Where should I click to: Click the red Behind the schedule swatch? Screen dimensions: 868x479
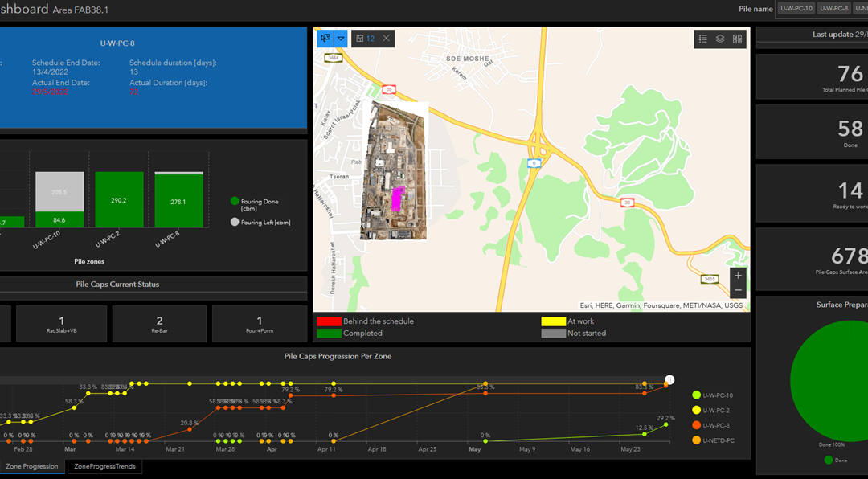point(328,321)
